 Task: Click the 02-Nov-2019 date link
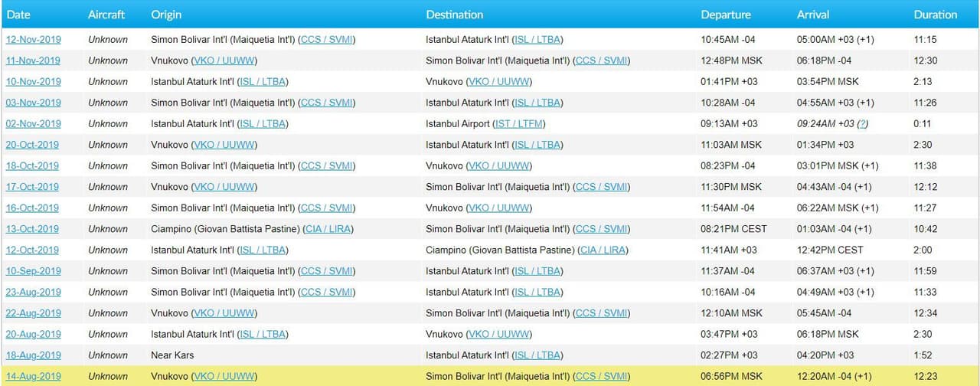click(33, 124)
